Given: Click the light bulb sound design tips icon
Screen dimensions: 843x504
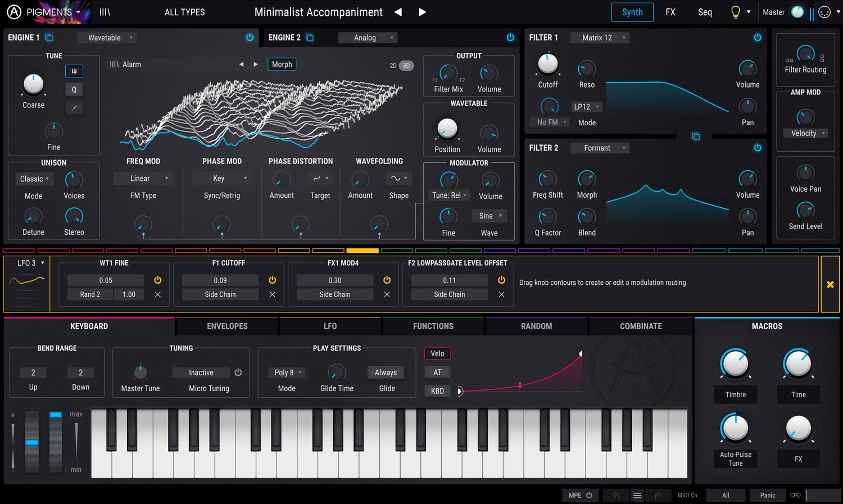Looking at the screenshot, I should coord(736,11).
